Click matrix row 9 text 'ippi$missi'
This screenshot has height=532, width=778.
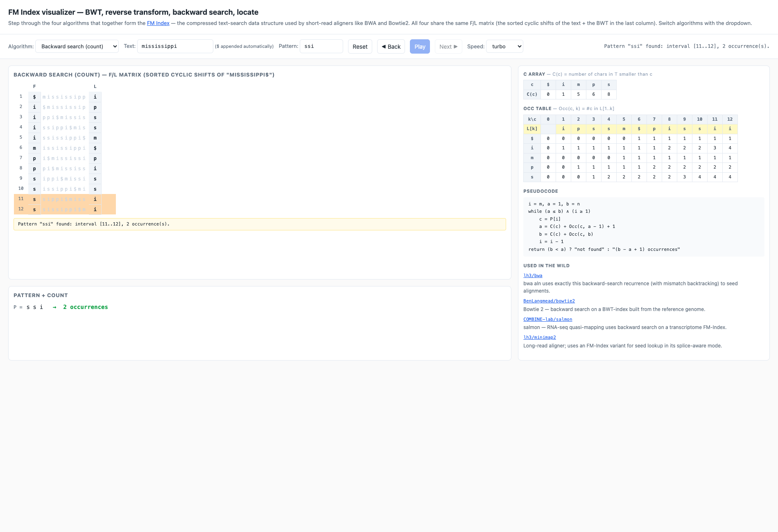click(64, 179)
